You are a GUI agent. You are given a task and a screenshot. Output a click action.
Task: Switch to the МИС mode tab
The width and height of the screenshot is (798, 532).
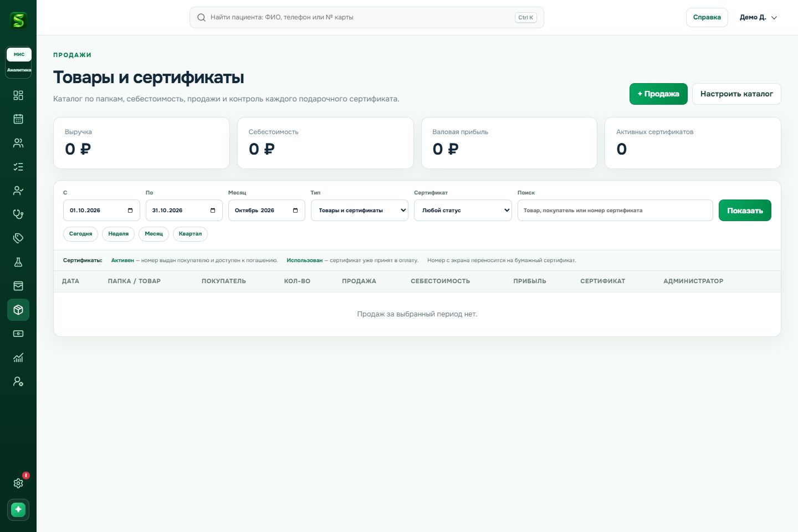[x=19, y=54]
